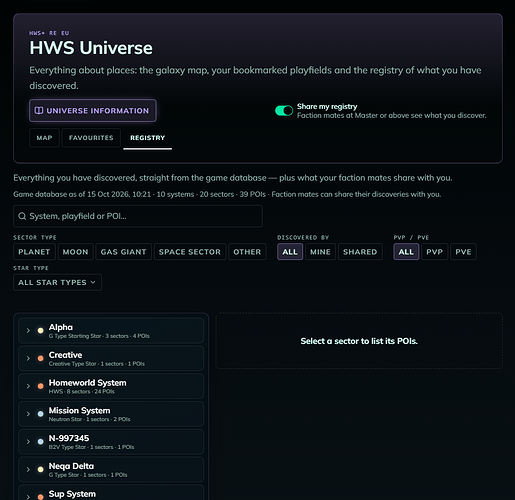Click 'G Type Starting Star · 3 sectors · 4 POIs'
Image resolution: width=515 pixels, height=500 pixels.
pos(99,336)
